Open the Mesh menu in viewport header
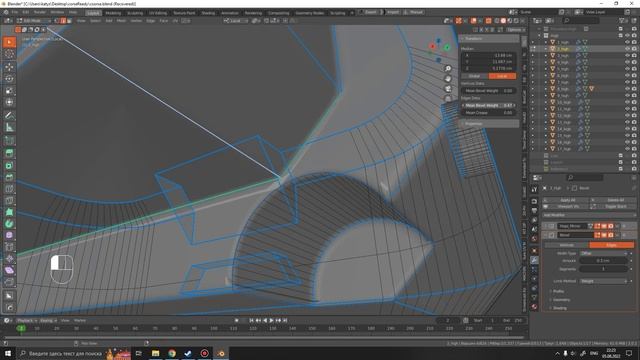Image resolution: width=640 pixels, height=360 pixels. pyautogui.click(x=121, y=20)
